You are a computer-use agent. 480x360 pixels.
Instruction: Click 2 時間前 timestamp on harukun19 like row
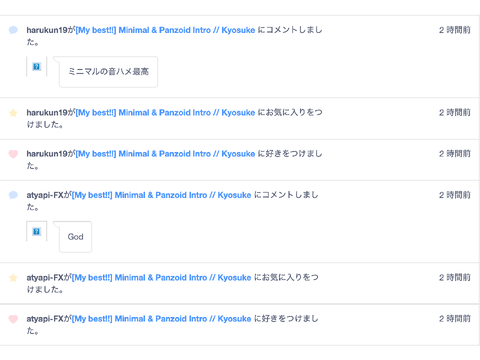point(455,154)
